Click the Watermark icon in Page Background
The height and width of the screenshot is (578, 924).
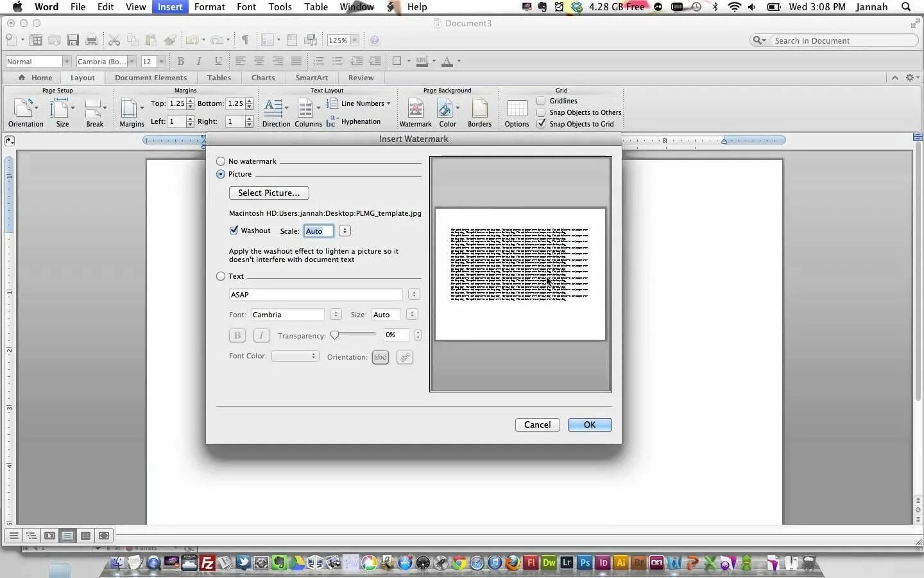[x=415, y=108]
